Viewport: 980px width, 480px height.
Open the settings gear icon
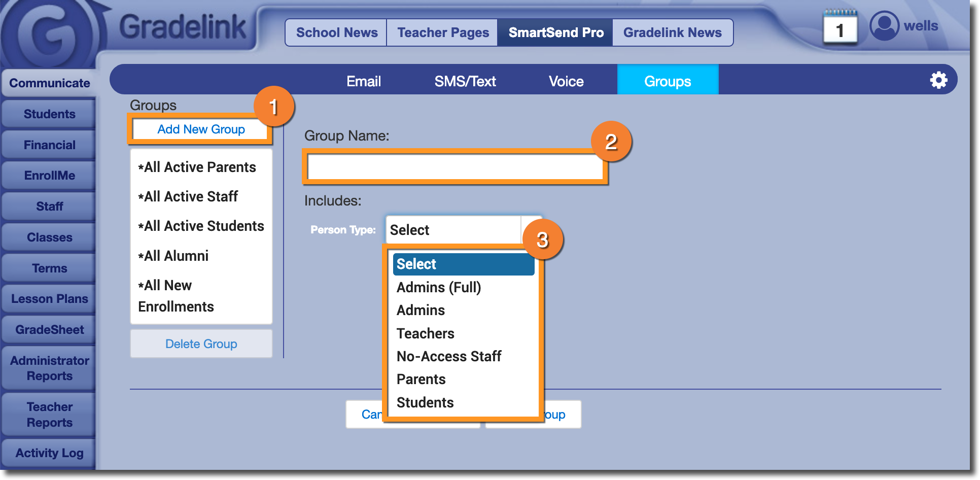tap(938, 80)
